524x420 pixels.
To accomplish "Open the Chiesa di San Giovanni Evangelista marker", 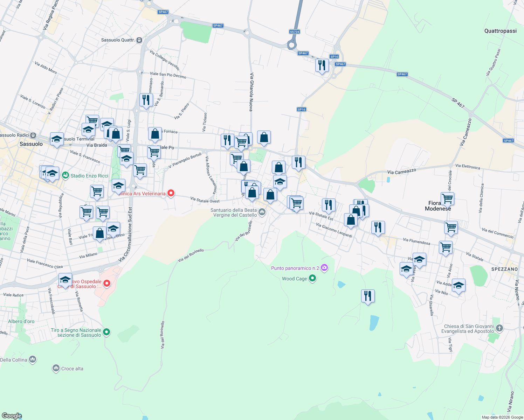I will pyautogui.click(x=499, y=328).
